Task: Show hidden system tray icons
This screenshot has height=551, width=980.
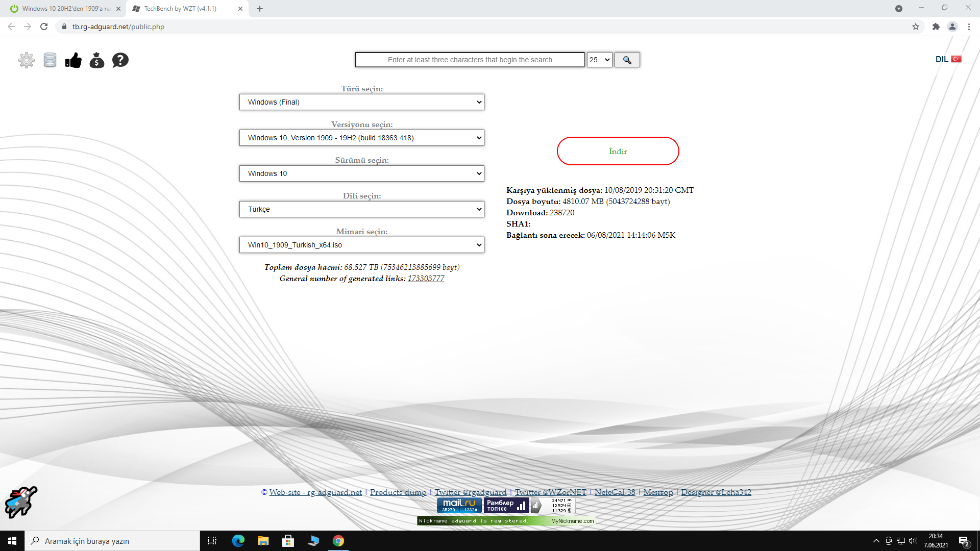Action: click(x=876, y=541)
